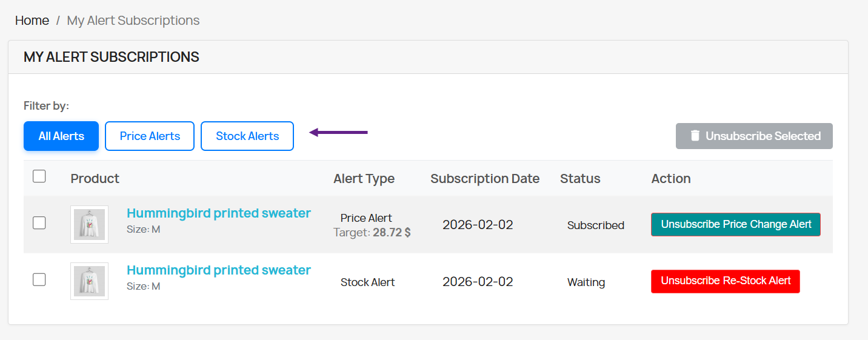The image size is (868, 340).
Task: Check the Price Alert row checkbox
Action: 39,223
